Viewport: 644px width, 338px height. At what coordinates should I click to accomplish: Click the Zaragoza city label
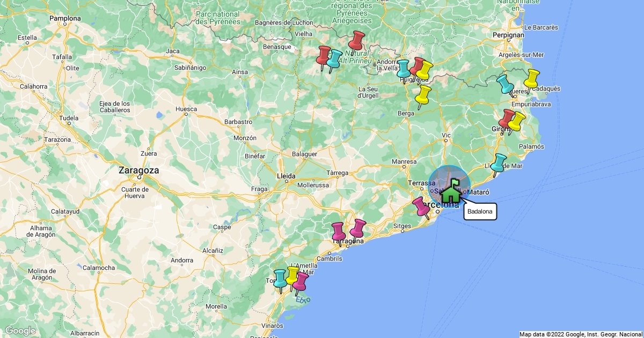138,170
